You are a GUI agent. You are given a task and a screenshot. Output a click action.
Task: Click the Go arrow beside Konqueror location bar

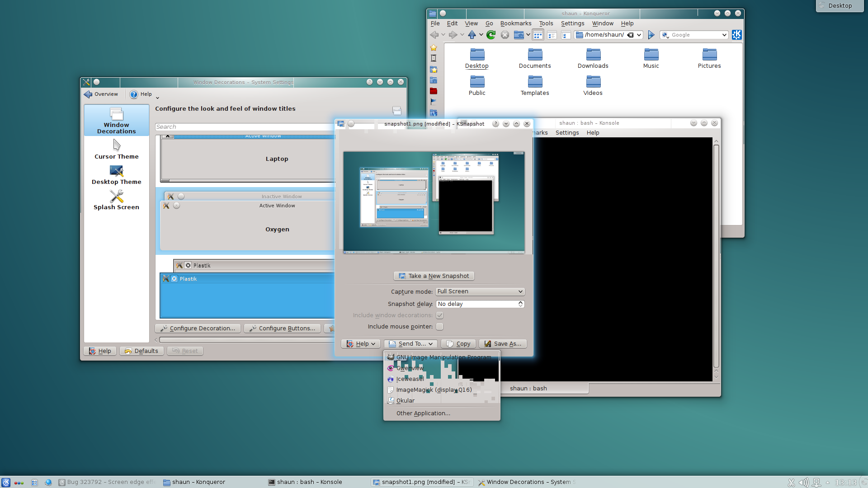tap(651, 35)
